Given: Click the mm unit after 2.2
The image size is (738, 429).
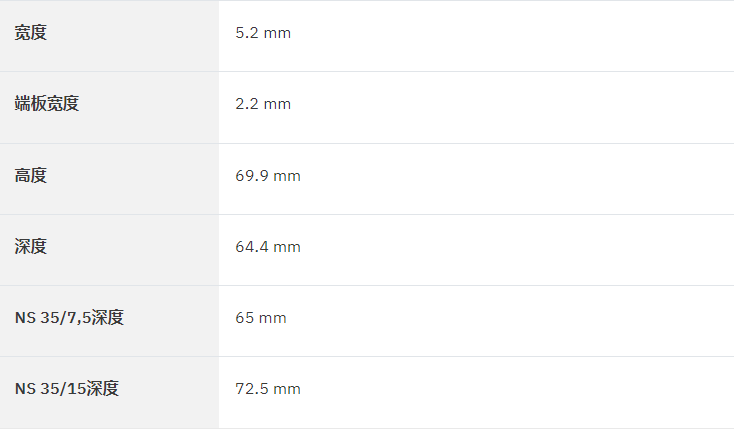Looking at the screenshot, I should point(277,105).
